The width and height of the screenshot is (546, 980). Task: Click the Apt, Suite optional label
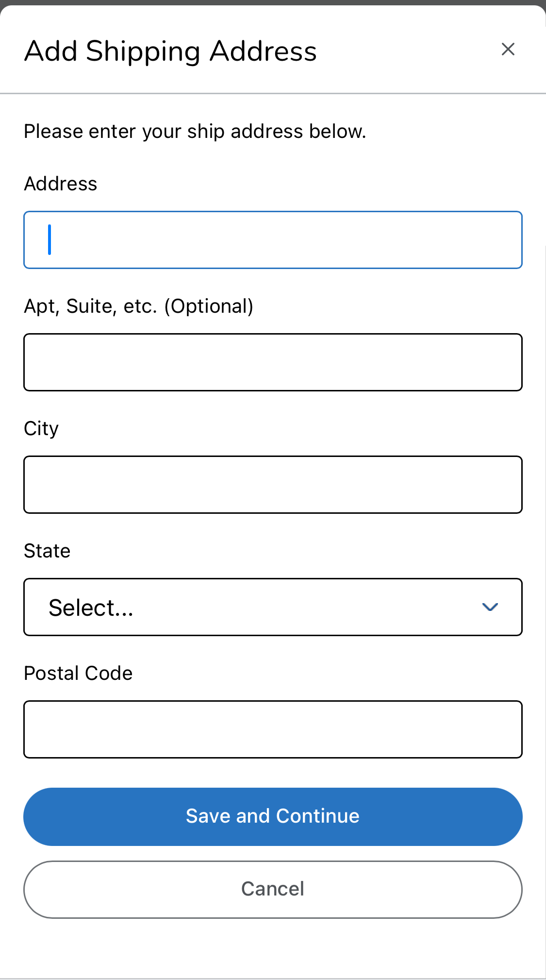tap(139, 306)
